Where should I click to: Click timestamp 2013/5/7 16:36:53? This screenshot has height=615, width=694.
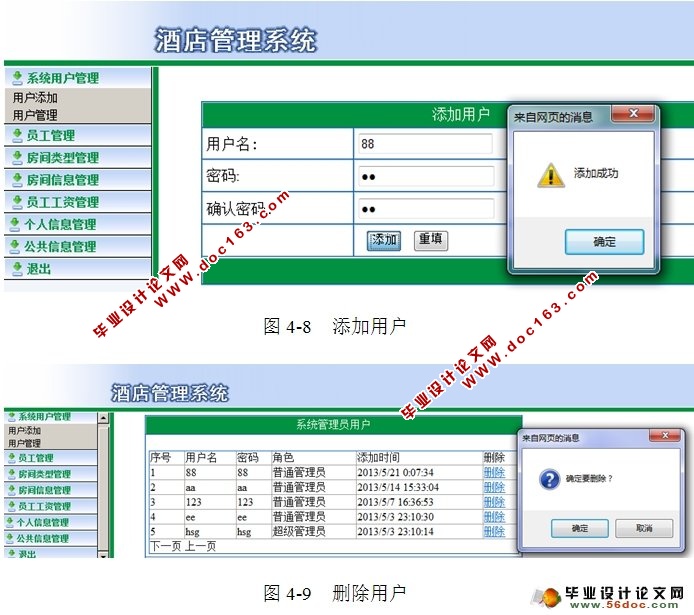pos(396,502)
